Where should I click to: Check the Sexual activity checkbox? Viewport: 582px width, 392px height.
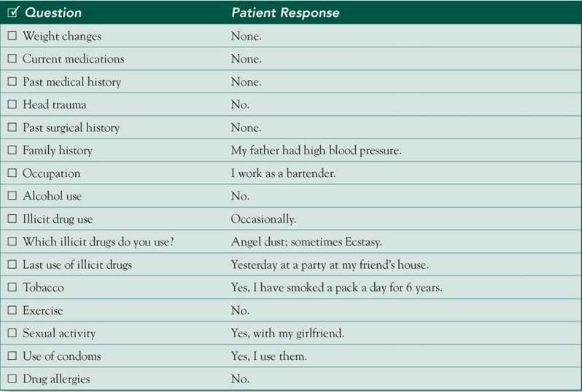click(12, 334)
